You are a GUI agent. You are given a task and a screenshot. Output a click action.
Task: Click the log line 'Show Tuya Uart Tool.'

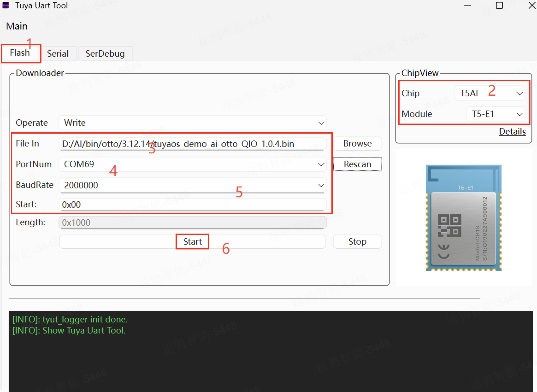tap(69, 330)
